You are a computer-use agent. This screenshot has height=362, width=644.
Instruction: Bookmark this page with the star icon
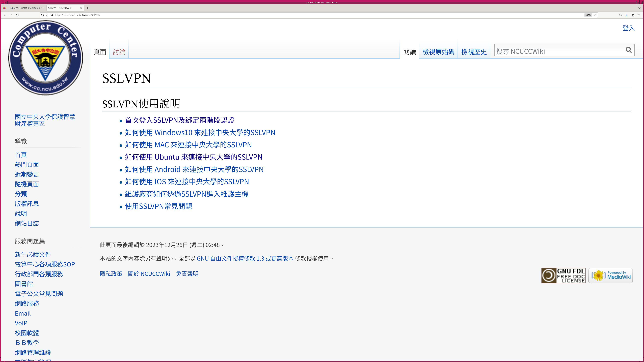click(x=595, y=15)
